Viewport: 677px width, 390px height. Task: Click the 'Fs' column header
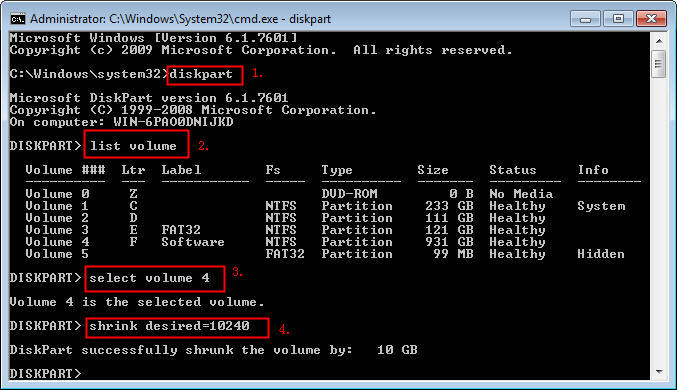273,170
